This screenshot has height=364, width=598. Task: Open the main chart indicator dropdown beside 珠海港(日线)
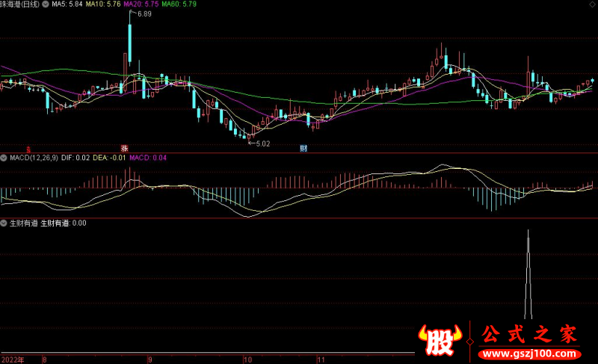46,4
